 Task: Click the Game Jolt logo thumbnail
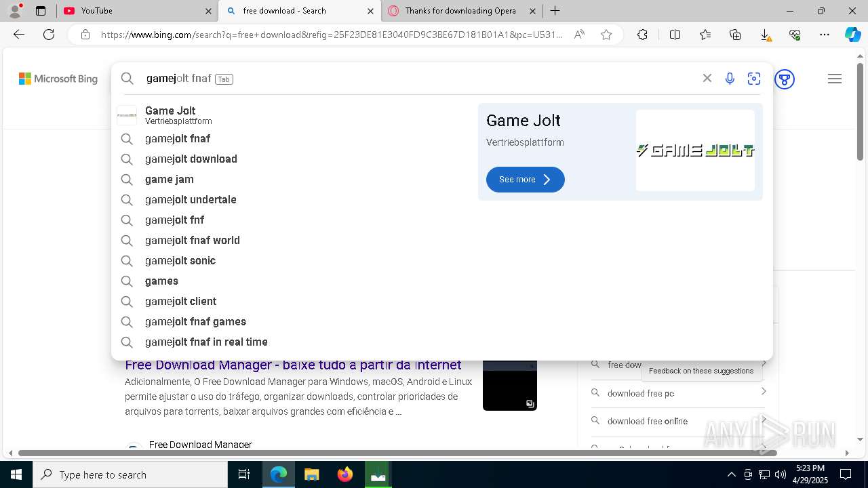click(695, 150)
